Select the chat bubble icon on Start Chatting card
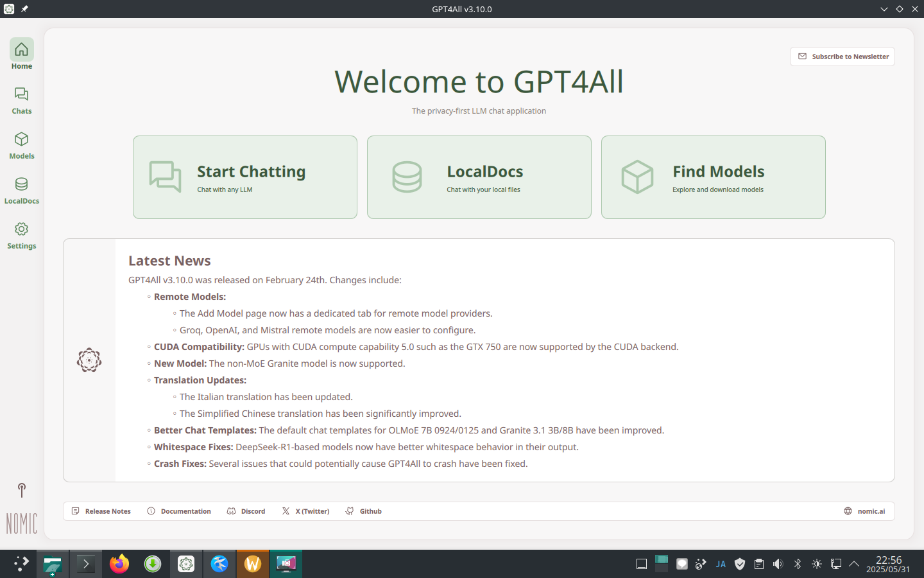The image size is (924, 578). (x=166, y=176)
